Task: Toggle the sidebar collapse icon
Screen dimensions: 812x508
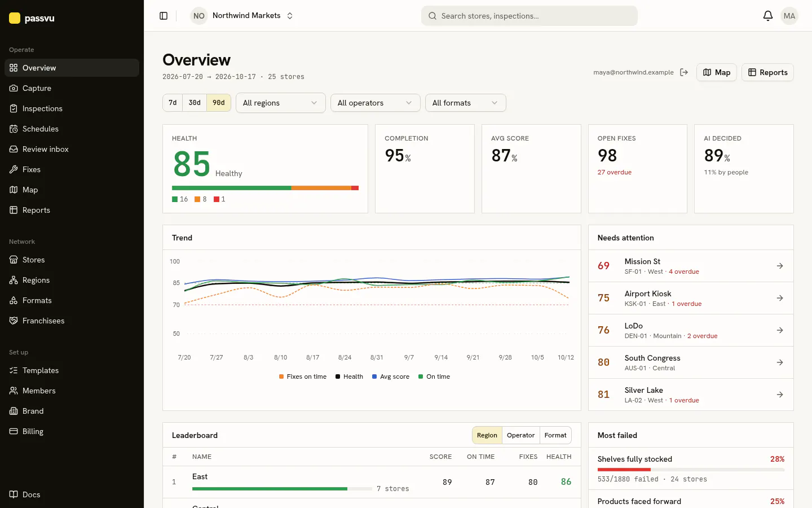Action: click(164, 16)
